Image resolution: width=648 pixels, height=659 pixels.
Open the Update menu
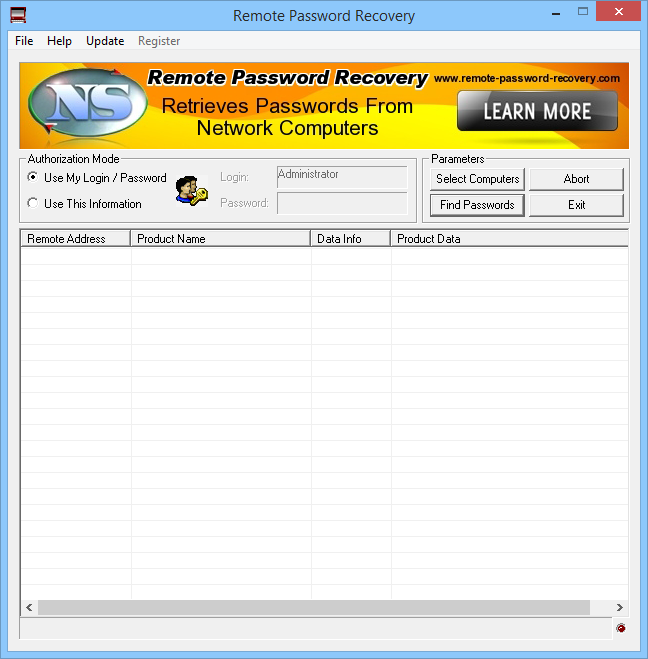pyautogui.click(x=105, y=41)
